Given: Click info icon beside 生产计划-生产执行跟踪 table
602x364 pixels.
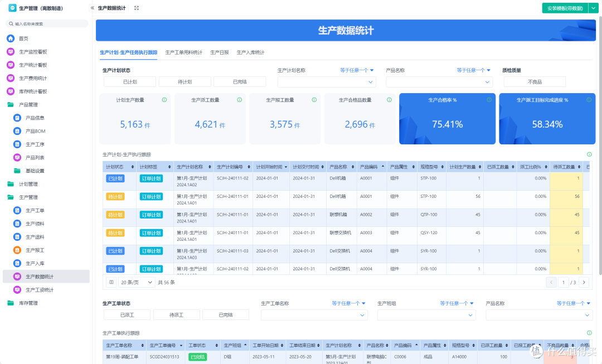Looking at the screenshot, I should point(589,154).
